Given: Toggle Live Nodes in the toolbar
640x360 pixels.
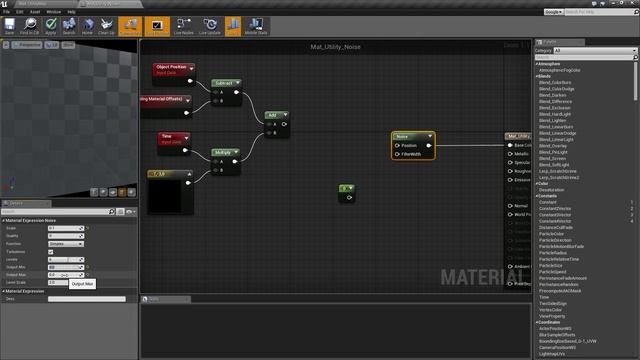Looking at the screenshot, I should point(184,26).
